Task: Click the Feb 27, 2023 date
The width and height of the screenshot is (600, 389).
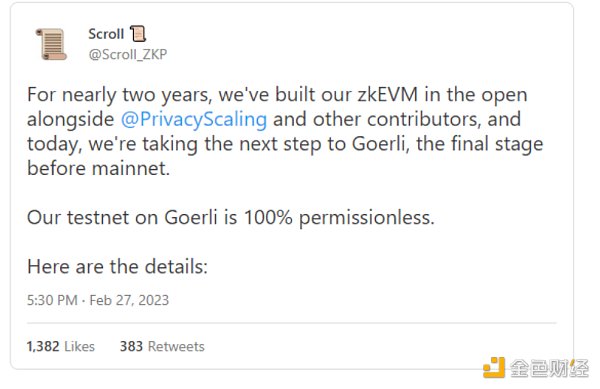Action: click(x=129, y=300)
